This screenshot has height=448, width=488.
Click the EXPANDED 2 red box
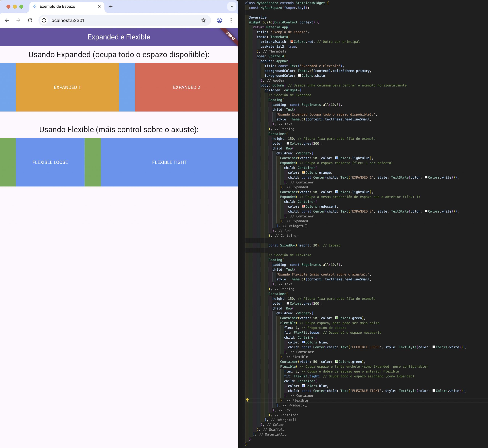186,87
